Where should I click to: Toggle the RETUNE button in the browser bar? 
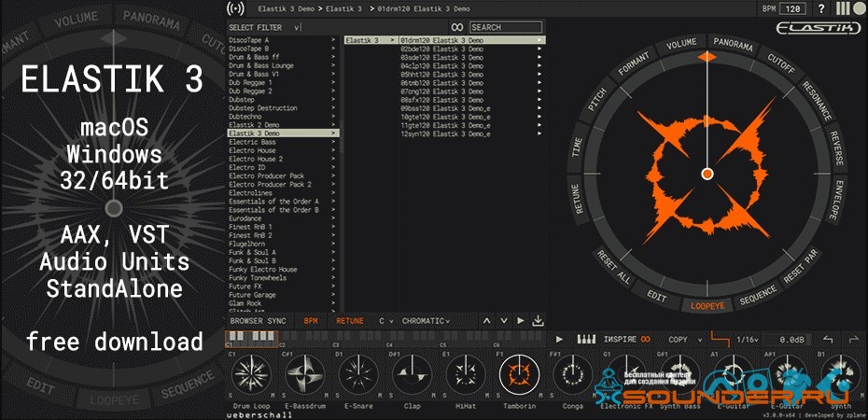350,321
